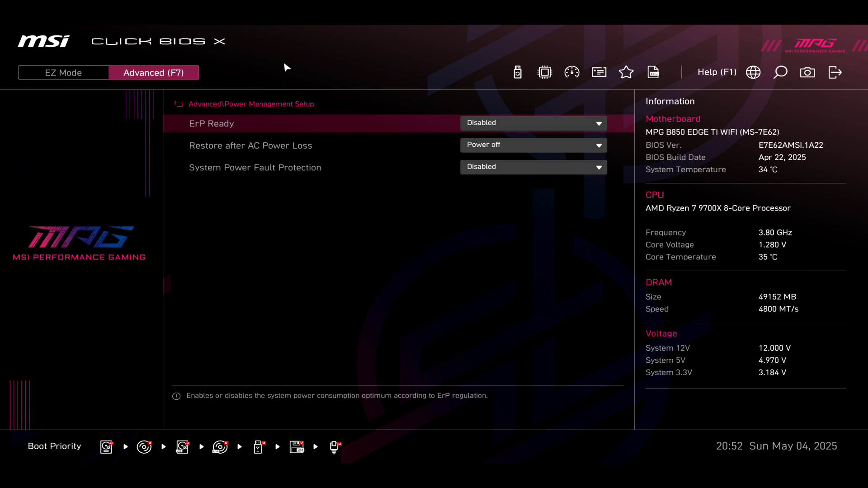Screen dimensions: 868x488
Task: Select the hard disk boot device icon
Action: [x=106, y=447]
